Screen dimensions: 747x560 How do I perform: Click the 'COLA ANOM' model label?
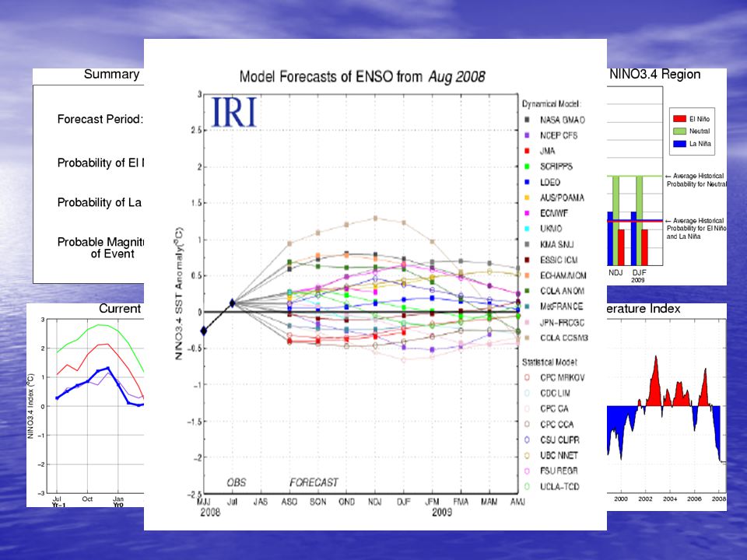pos(562,291)
